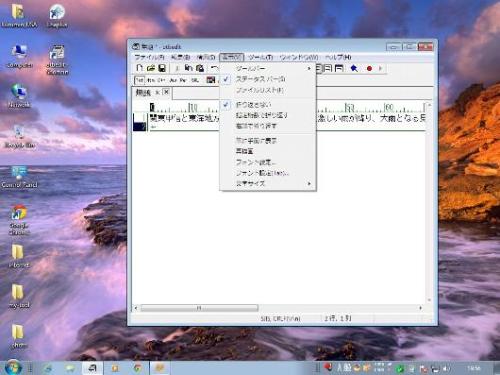Open the ヘルプ(H) menu

[x=338, y=57]
